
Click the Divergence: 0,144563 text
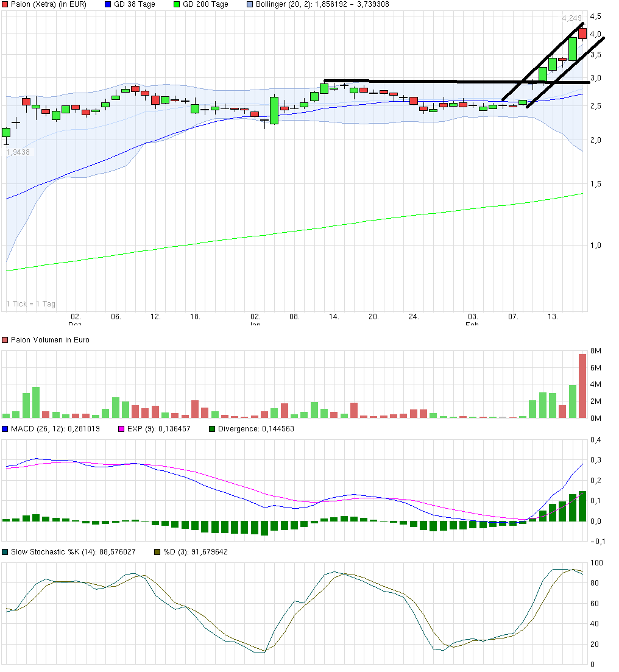point(256,428)
